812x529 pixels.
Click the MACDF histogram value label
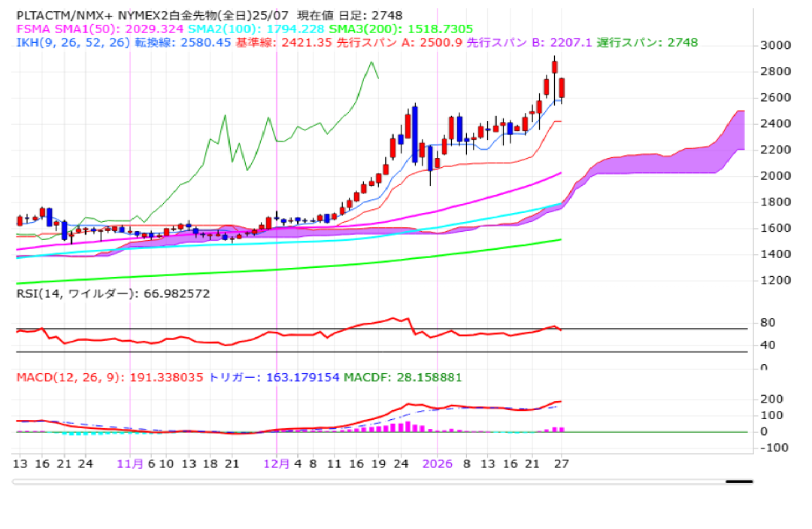[402, 377]
